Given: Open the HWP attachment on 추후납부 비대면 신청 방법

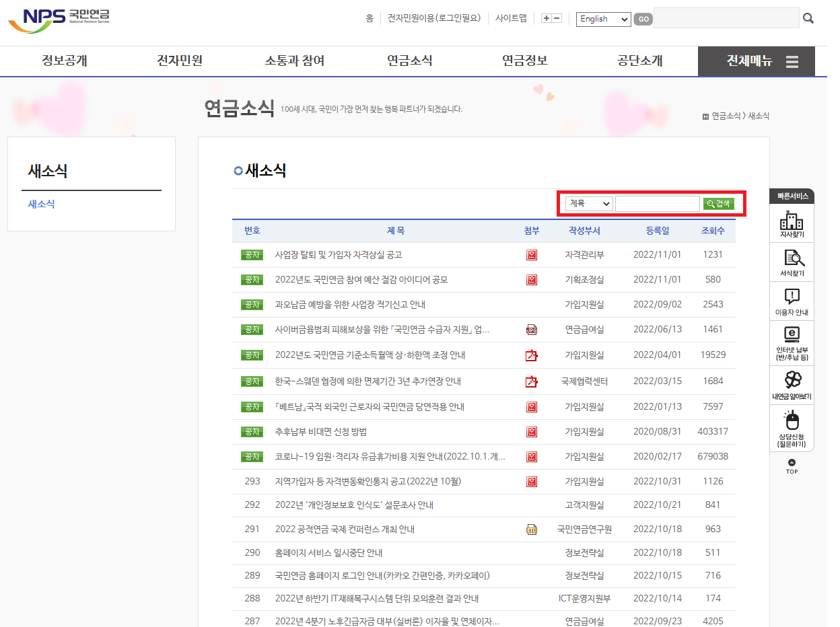Looking at the screenshot, I should pos(531,431).
